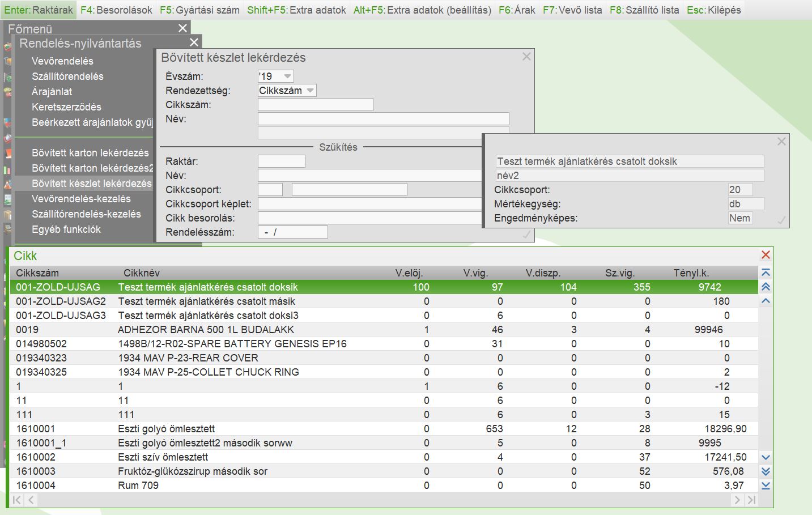Move down one row in Cikk list

pyautogui.click(x=766, y=457)
